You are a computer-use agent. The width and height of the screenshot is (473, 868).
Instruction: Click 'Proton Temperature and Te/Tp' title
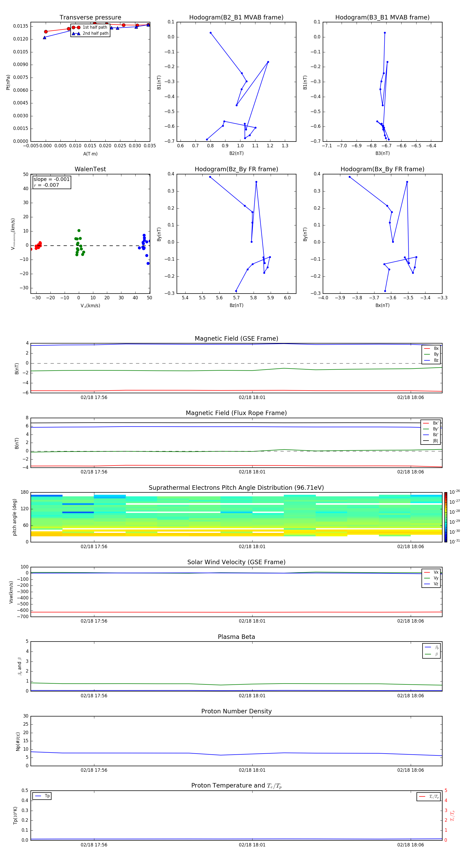236,786
